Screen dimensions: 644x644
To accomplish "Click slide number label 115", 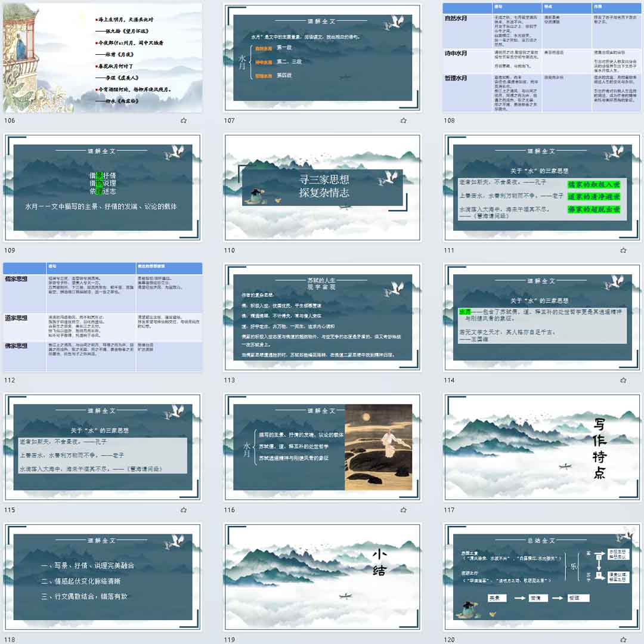I will (10, 510).
